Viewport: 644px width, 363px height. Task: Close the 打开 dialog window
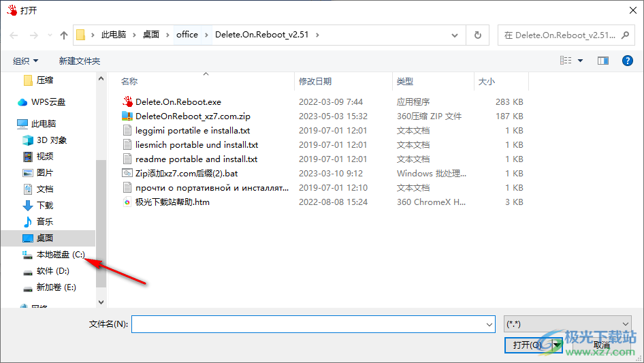(633, 10)
